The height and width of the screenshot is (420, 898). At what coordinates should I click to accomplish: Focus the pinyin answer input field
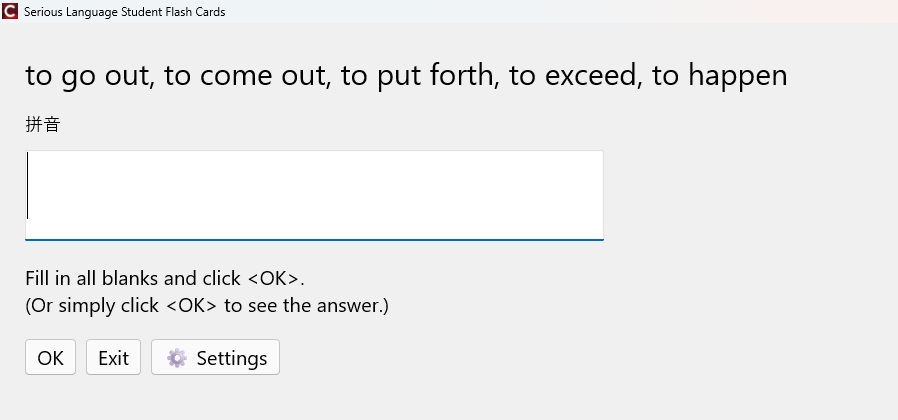pyautogui.click(x=314, y=195)
